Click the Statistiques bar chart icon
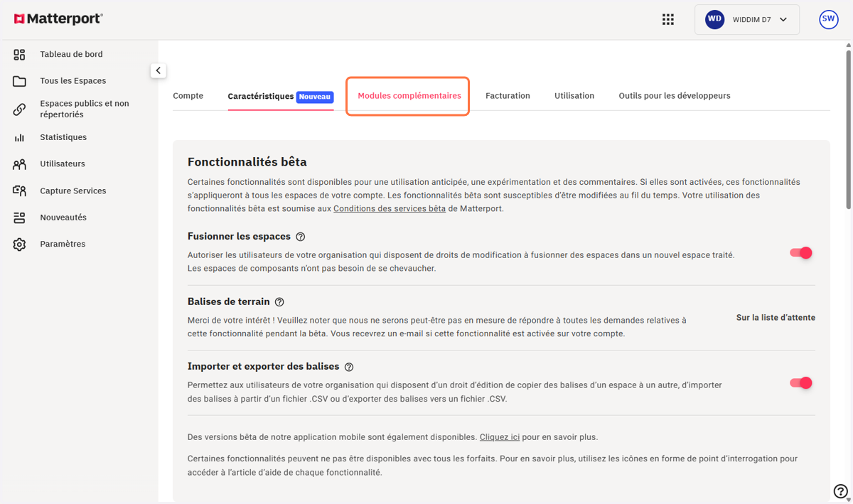 (x=19, y=137)
